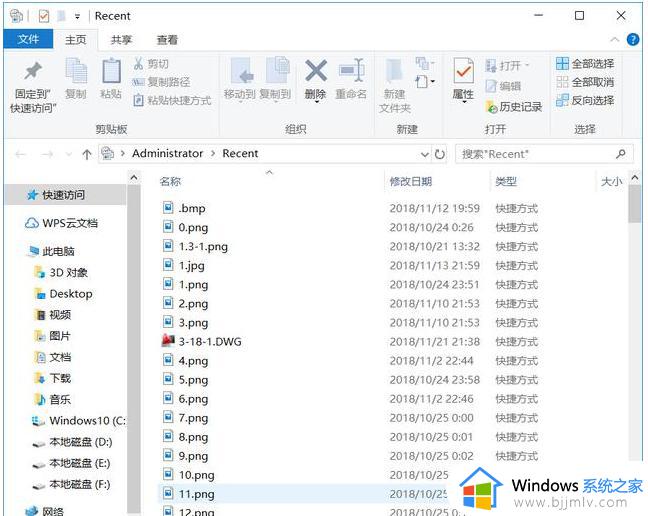Click Recent in the address path
The image size is (648, 516).
coord(240,153)
